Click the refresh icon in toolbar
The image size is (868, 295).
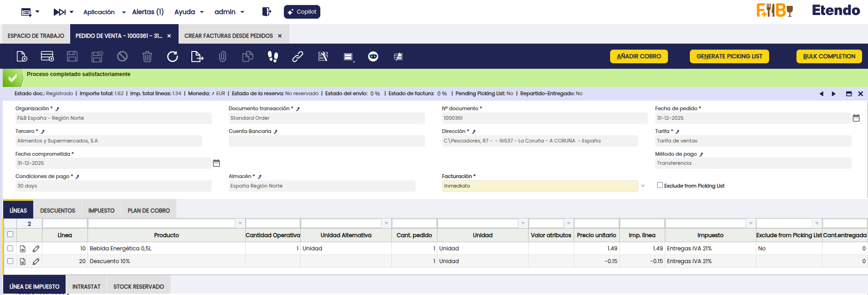(172, 56)
